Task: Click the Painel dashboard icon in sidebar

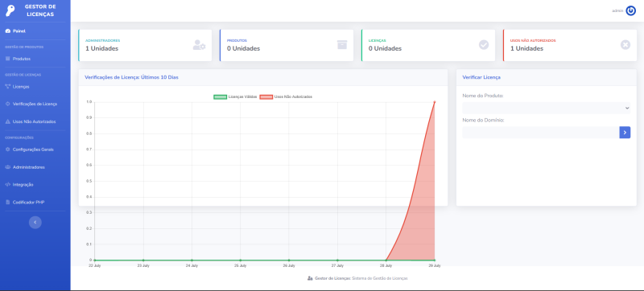Action: tap(8, 31)
